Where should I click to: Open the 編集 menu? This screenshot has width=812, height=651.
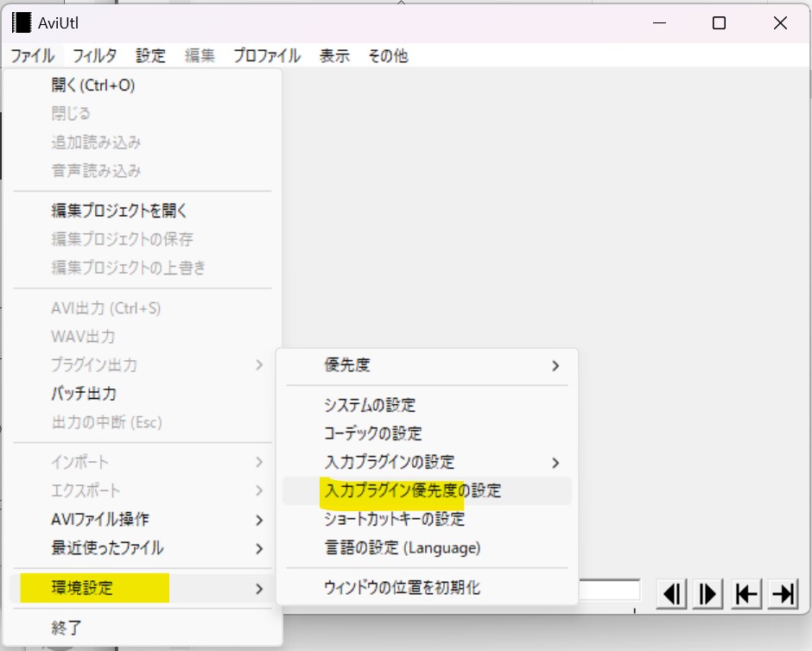[200, 55]
